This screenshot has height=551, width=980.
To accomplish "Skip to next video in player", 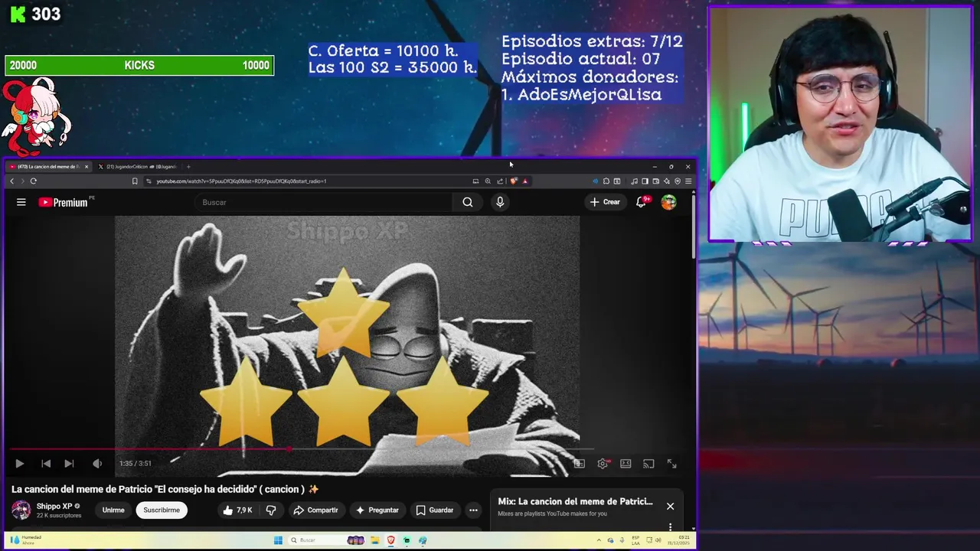I will click(69, 463).
